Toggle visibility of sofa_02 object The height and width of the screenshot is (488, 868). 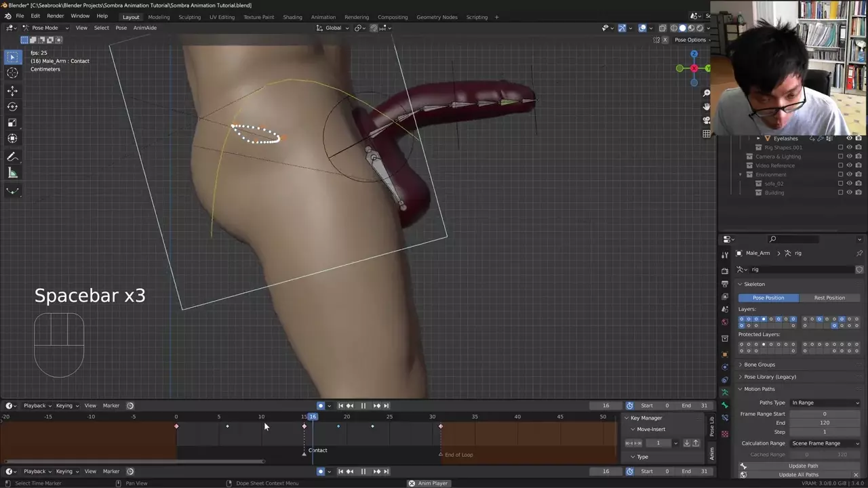(849, 184)
